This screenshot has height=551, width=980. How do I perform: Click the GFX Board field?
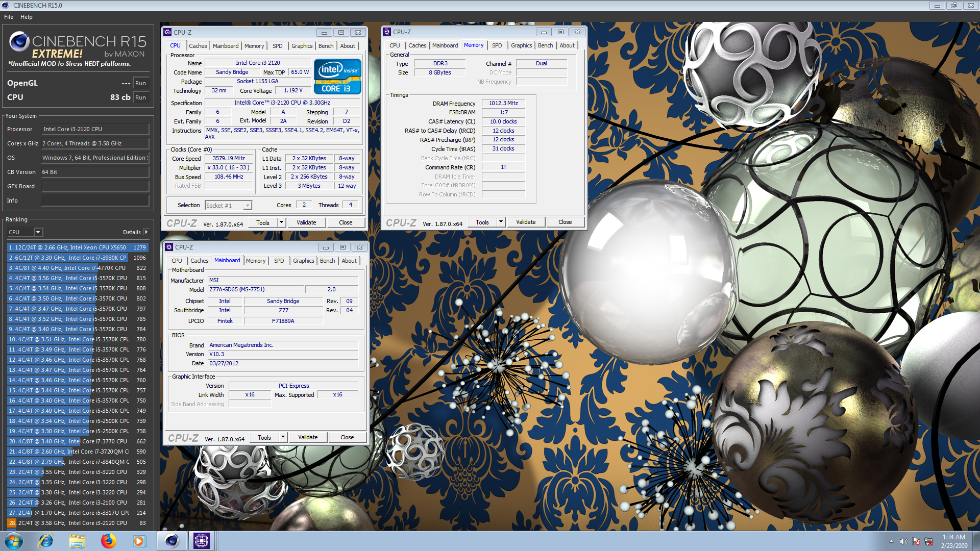click(95, 186)
